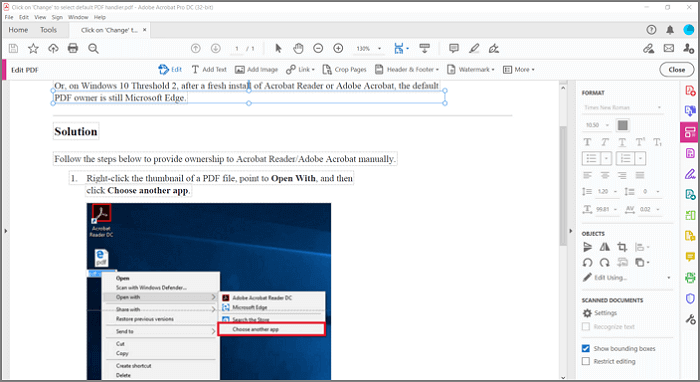Click the Close button in Edit PDF bar
Viewport: 700px width, 382px height.
tap(677, 70)
